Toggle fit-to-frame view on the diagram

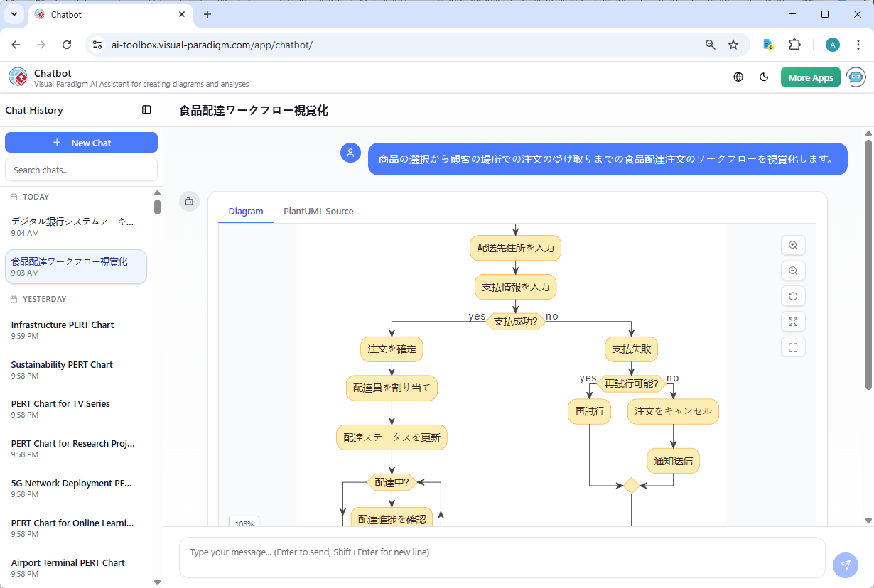(x=793, y=347)
